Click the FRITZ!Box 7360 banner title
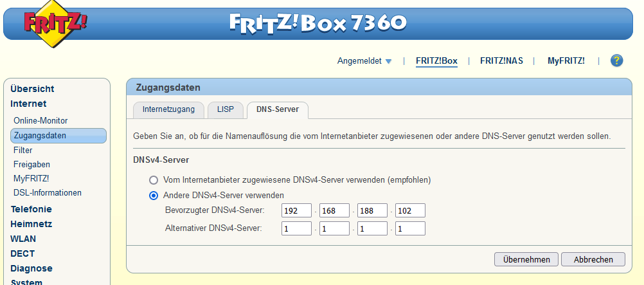The width and height of the screenshot is (644, 285). (x=318, y=23)
